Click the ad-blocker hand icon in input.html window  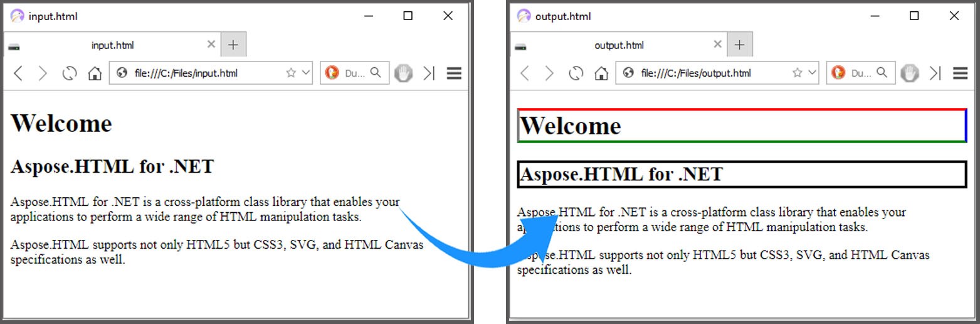coord(403,73)
